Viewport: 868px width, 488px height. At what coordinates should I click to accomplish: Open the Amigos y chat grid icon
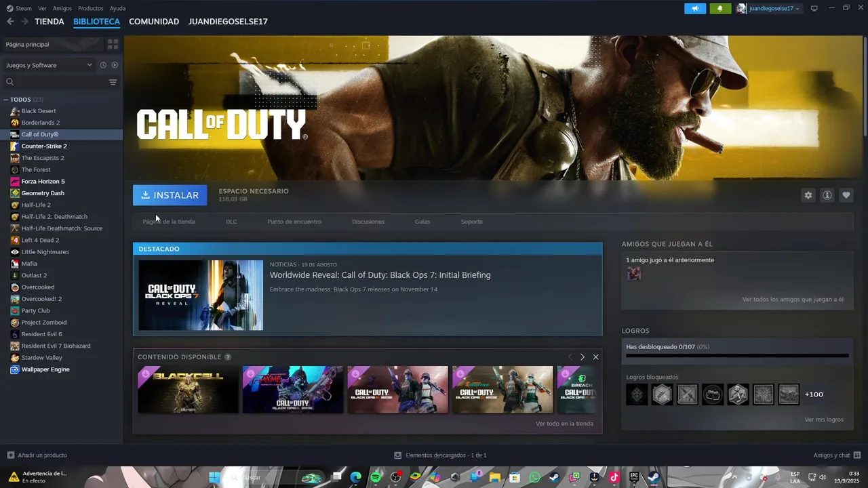[x=857, y=455]
